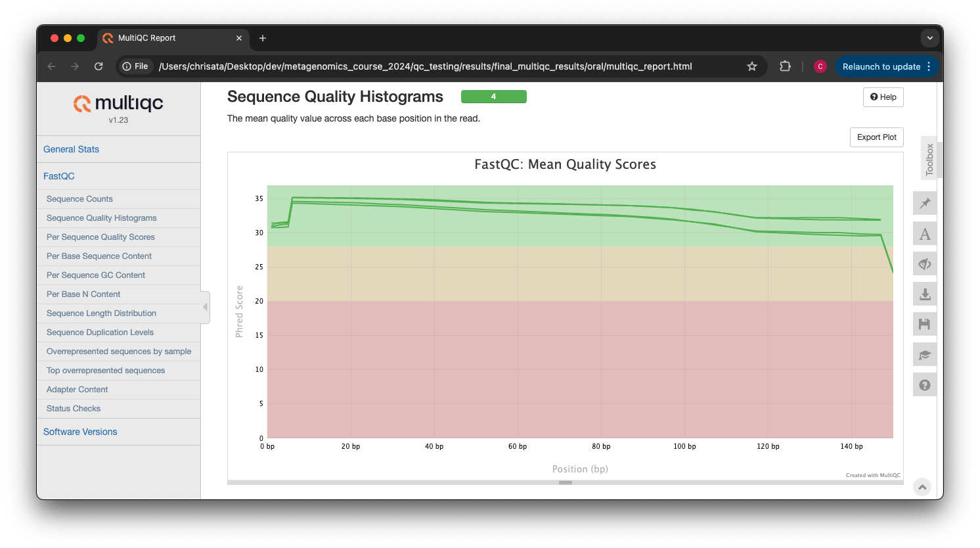Screen dimensions: 980x548
Task: Bookmark this page with the star icon
Action: [752, 66]
